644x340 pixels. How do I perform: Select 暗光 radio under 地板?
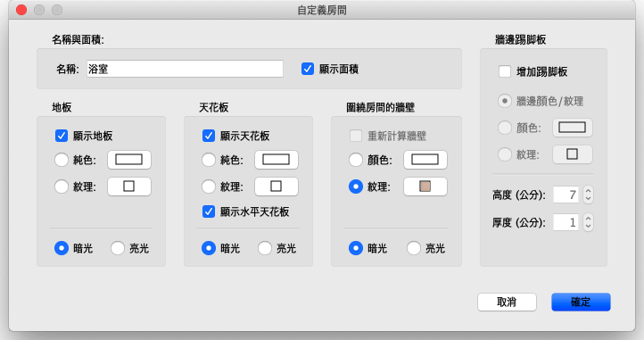coord(62,248)
